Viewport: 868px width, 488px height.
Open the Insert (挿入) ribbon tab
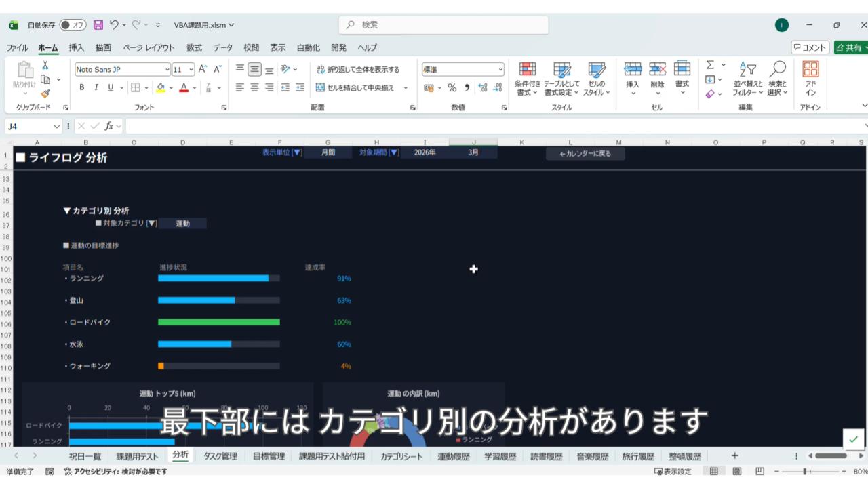(x=77, y=47)
